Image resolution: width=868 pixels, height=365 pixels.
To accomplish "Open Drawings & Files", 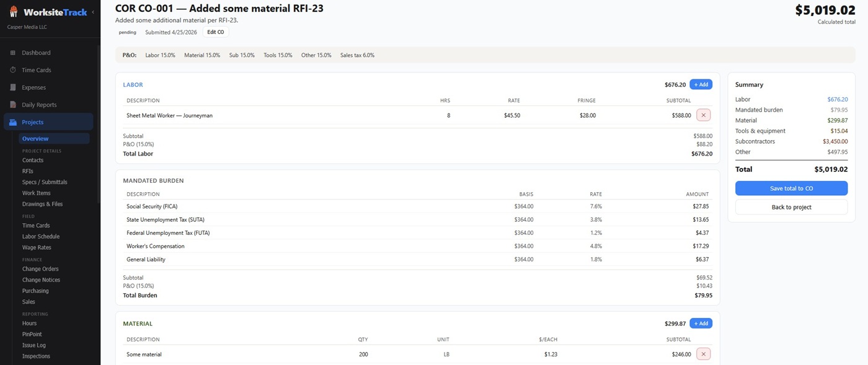I will pos(42,204).
